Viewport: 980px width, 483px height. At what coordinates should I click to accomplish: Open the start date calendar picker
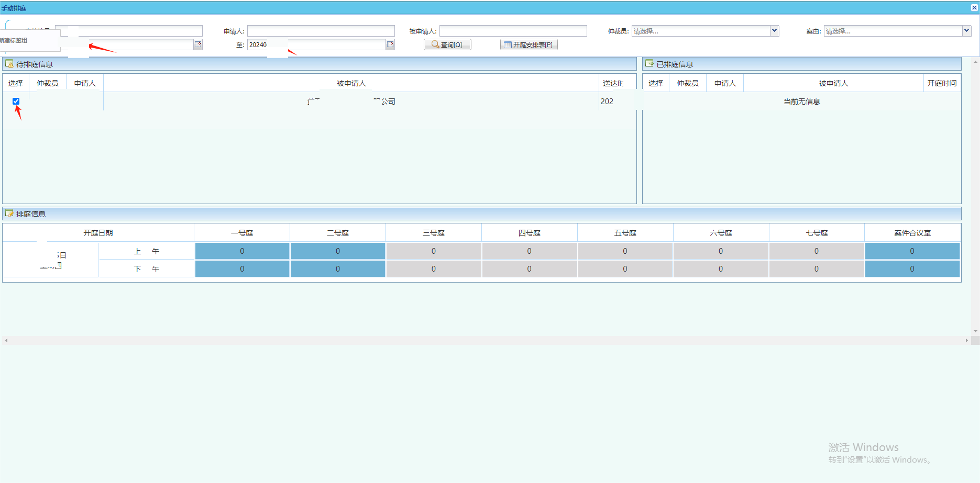198,44
